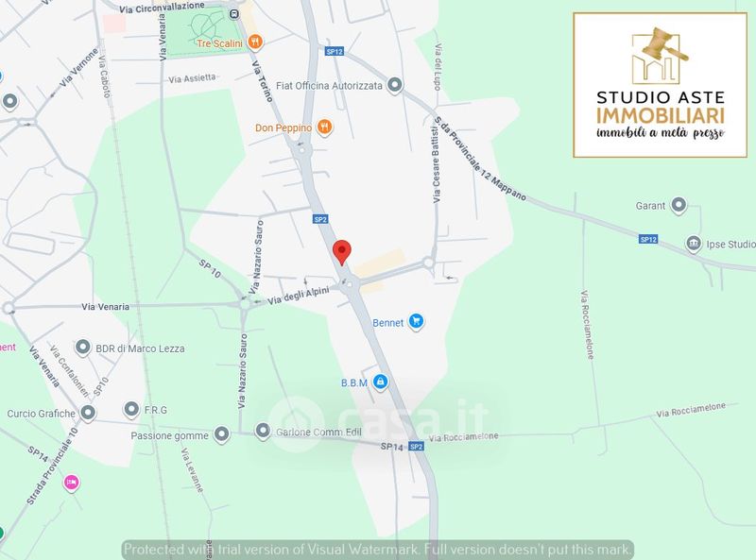Click the red location pin marker
This screenshot has height=560, width=756.
click(342, 252)
